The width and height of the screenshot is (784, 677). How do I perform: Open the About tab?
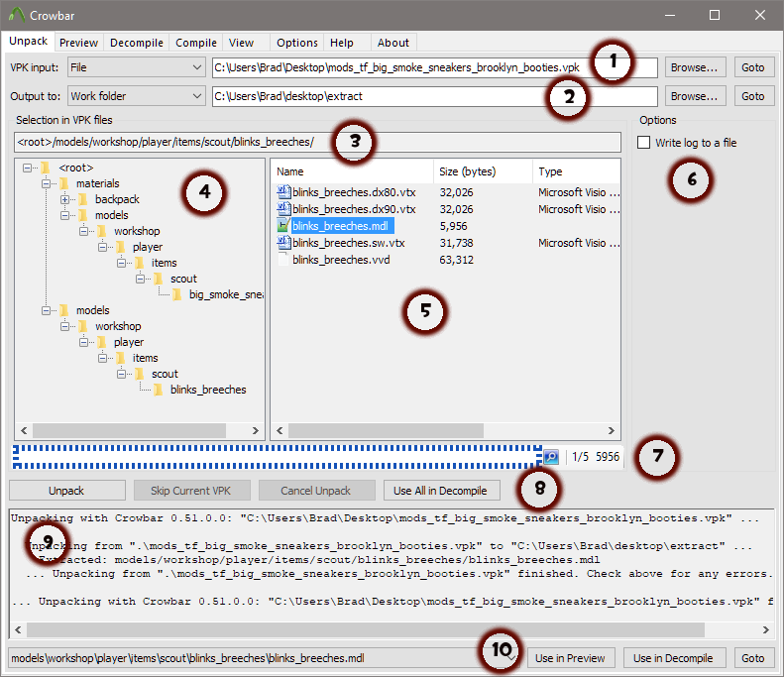click(x=393, y=43)
